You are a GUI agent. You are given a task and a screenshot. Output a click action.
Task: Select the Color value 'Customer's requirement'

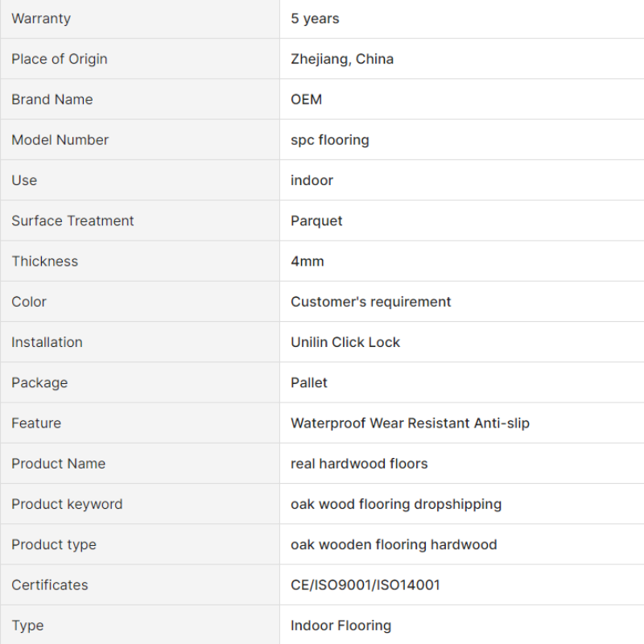point(371,302)
